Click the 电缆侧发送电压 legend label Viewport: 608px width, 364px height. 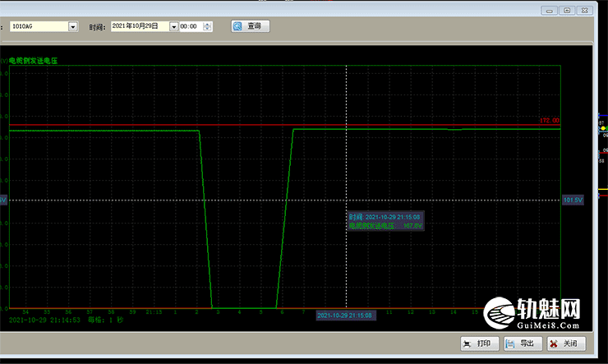[33, 61]
